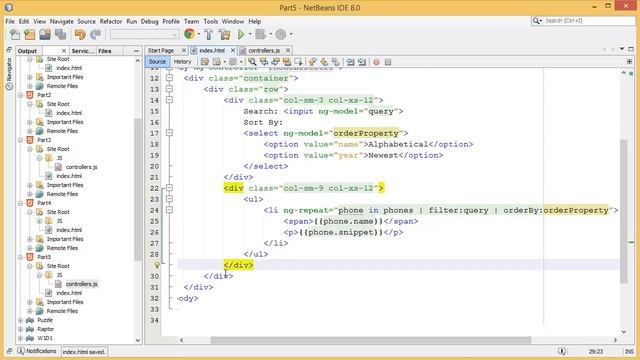Open the editor documents list dropdown arrow
Screen dimensions: 640x360
622,49
